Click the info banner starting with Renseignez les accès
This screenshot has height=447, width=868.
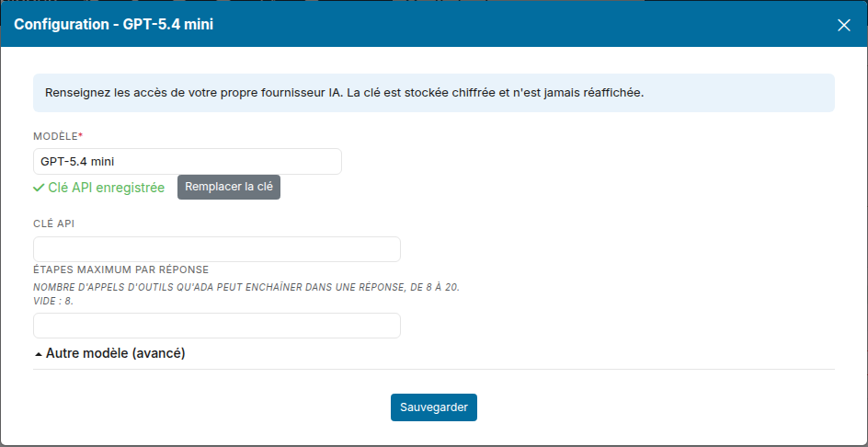(434, 93)
